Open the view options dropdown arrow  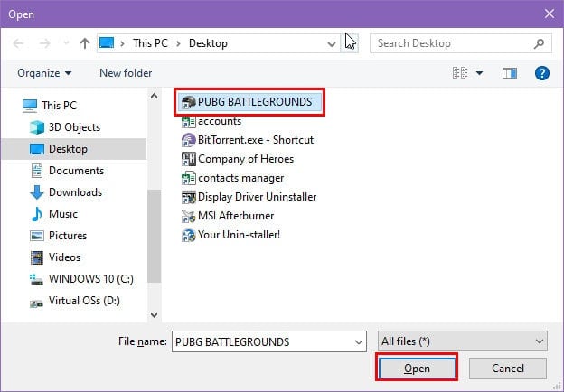pos(479,73)
